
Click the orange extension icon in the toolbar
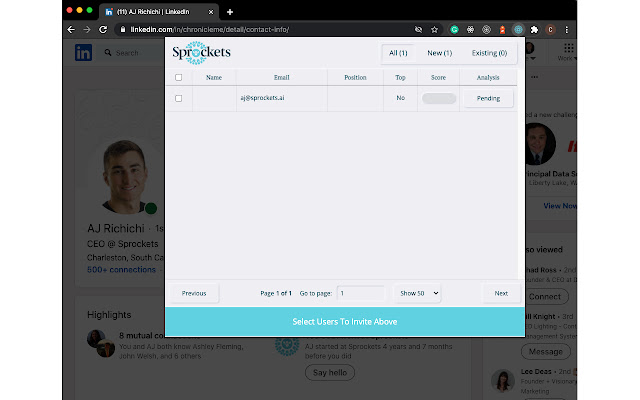click(x=502, y=29)
